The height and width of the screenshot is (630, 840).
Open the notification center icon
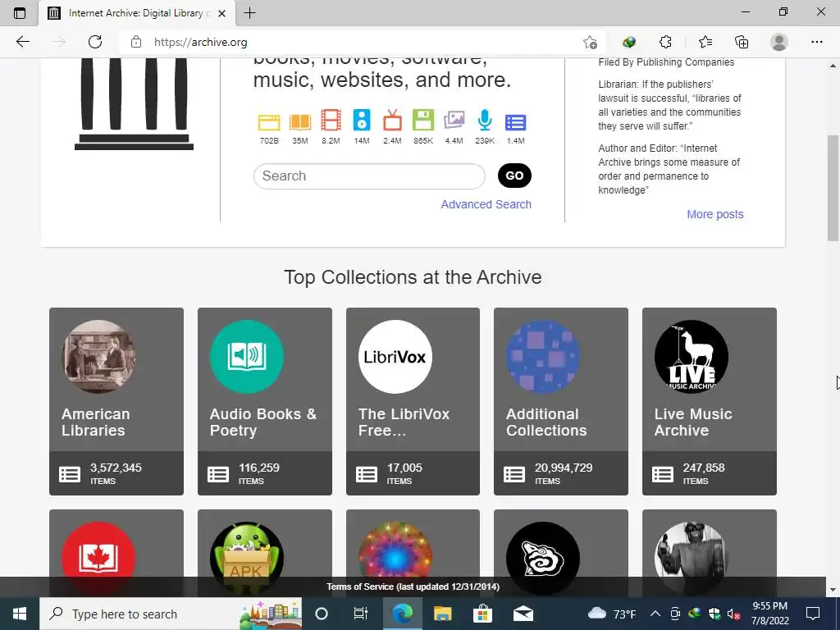[813, 614]
